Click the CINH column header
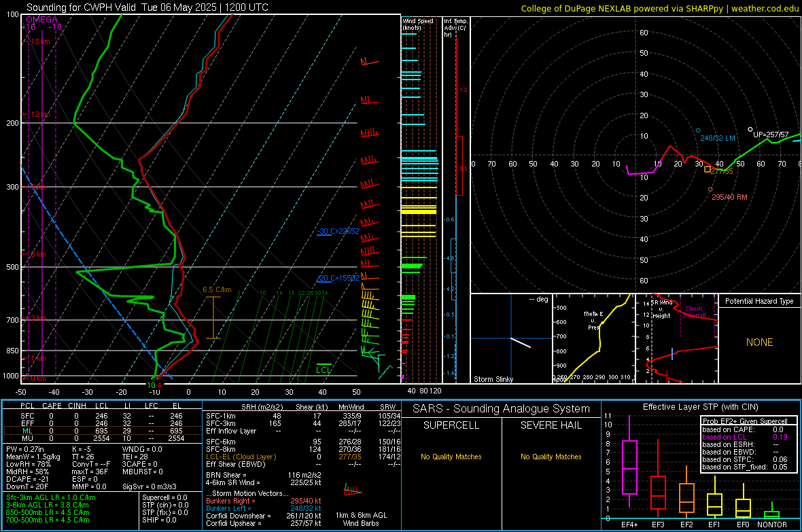This screenshot has width=802, height=532. click(77, 406)
